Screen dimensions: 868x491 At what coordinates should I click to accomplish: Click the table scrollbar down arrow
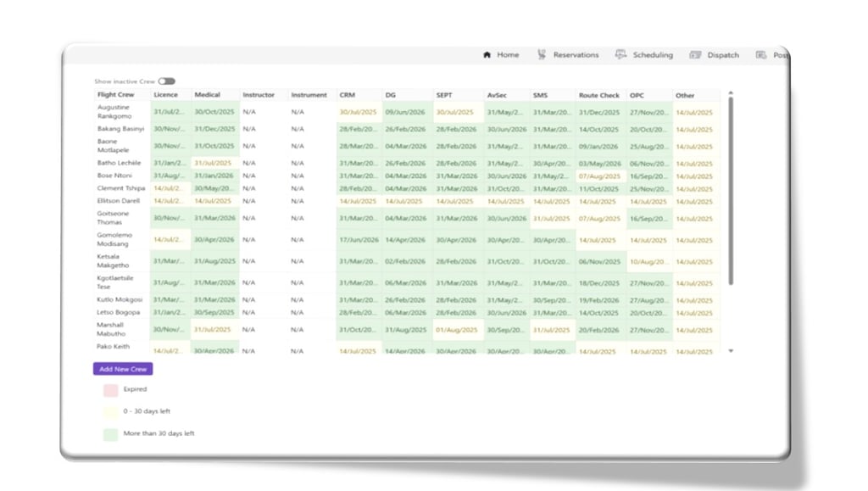point(731,351)
